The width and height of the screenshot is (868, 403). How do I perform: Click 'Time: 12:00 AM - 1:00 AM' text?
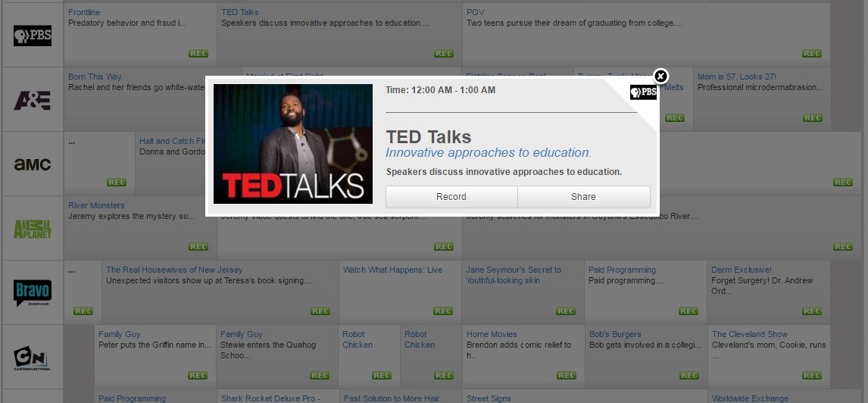[x=441, y=89]
